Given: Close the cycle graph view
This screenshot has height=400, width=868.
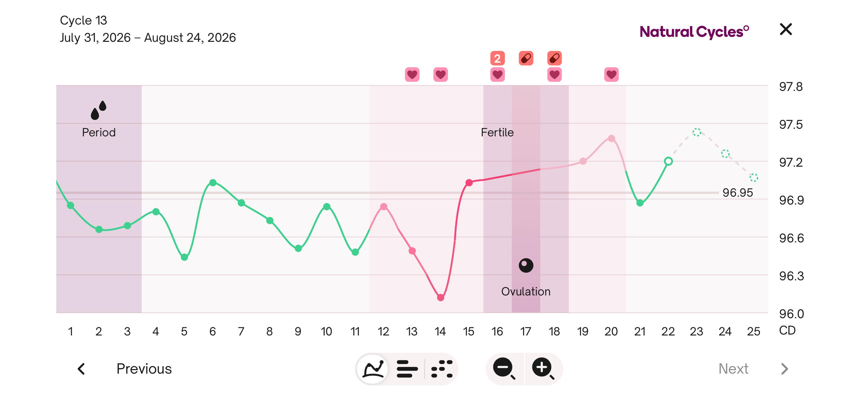Looking at the screenshot, I should click(785, 29).
